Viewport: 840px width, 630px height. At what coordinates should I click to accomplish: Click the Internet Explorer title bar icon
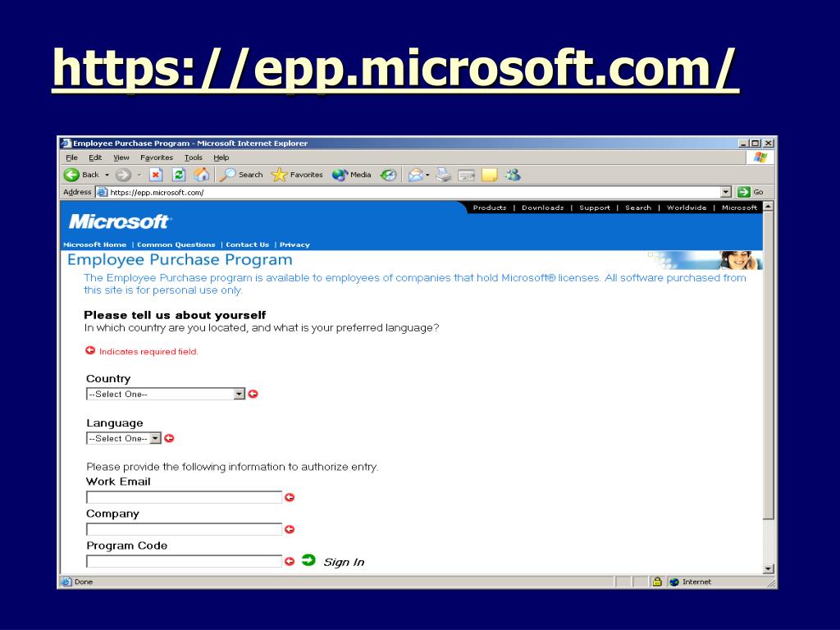(66, 143)
